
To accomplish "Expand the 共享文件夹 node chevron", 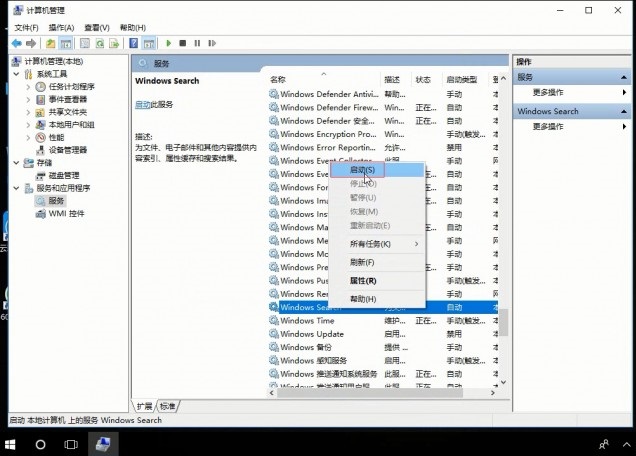I will point(28,112).
